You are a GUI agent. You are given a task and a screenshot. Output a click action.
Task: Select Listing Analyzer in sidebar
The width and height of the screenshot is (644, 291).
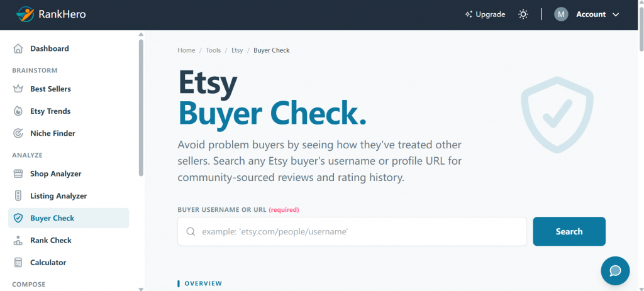point(69,195)
